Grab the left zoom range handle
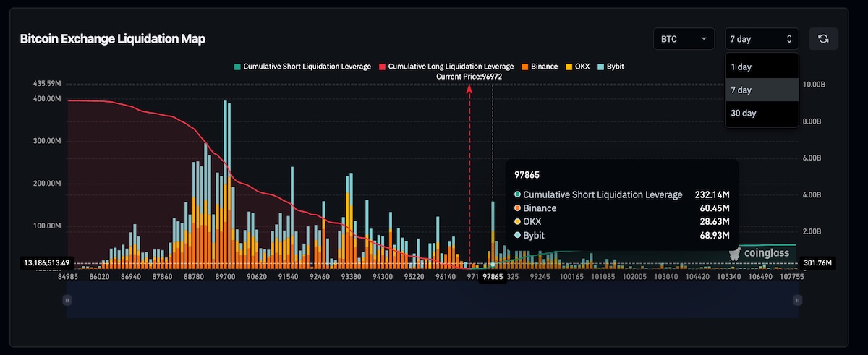Viewport: 868px width, 355px height. (x=67, y=300)
